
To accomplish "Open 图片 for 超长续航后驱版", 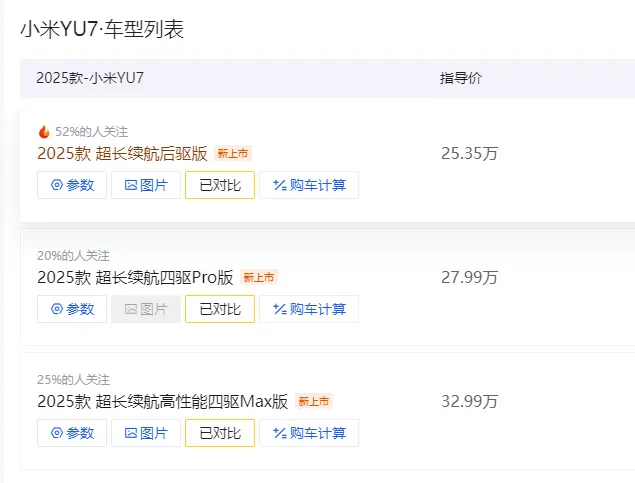I will click(x=146, y=185).
